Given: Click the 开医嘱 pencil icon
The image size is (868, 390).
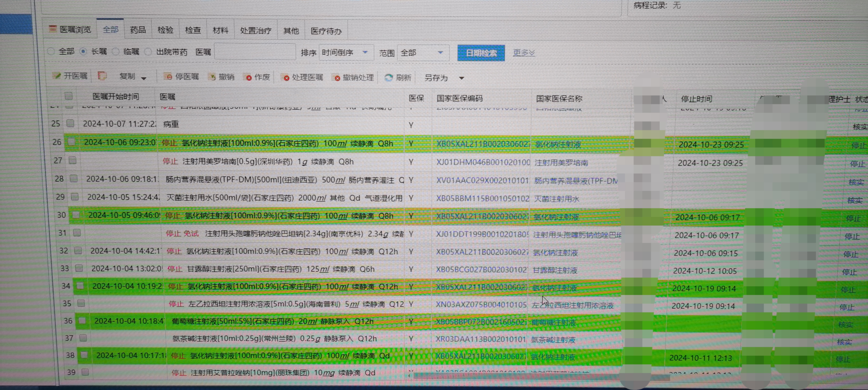Looking at the screenshot, I should tap(56, 75).
